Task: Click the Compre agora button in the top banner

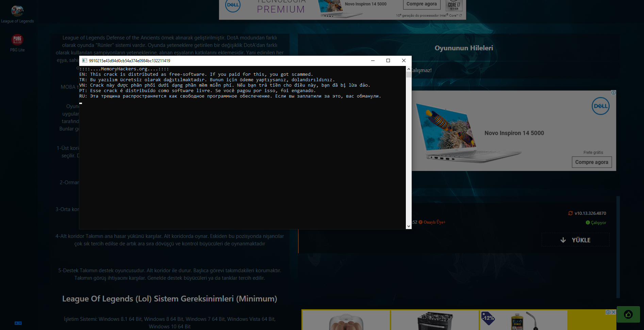Action: pos(422,4)
